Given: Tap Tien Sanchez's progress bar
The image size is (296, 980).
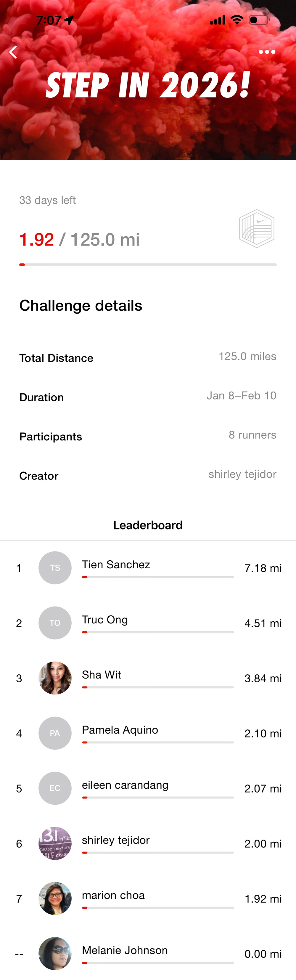Looking at the screenshot, I should tap(158, 578).
